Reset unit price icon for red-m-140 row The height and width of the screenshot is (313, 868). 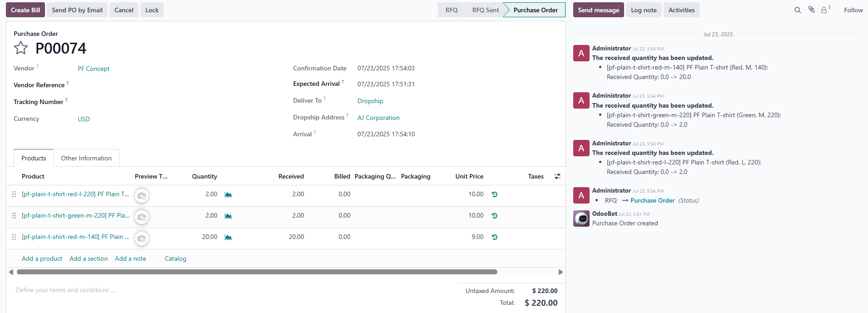[495, 237]
